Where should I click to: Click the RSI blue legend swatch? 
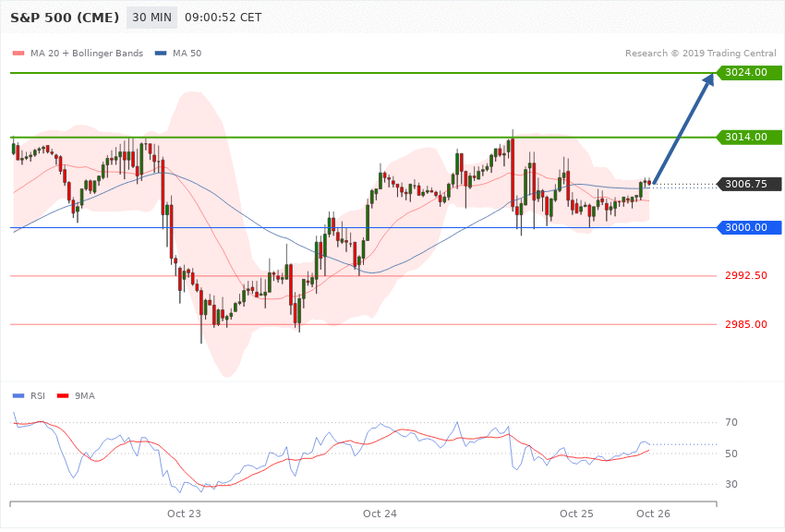click(x=18, y=396)
